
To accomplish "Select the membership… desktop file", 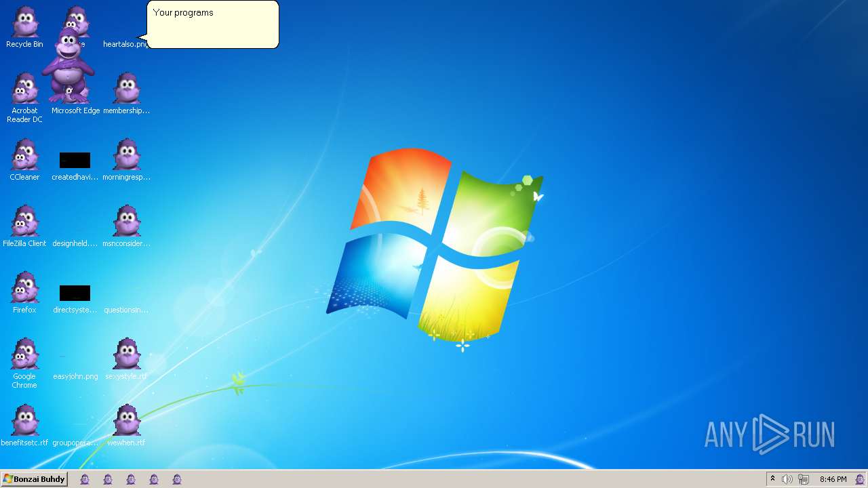I will click(x=126, y=94).
